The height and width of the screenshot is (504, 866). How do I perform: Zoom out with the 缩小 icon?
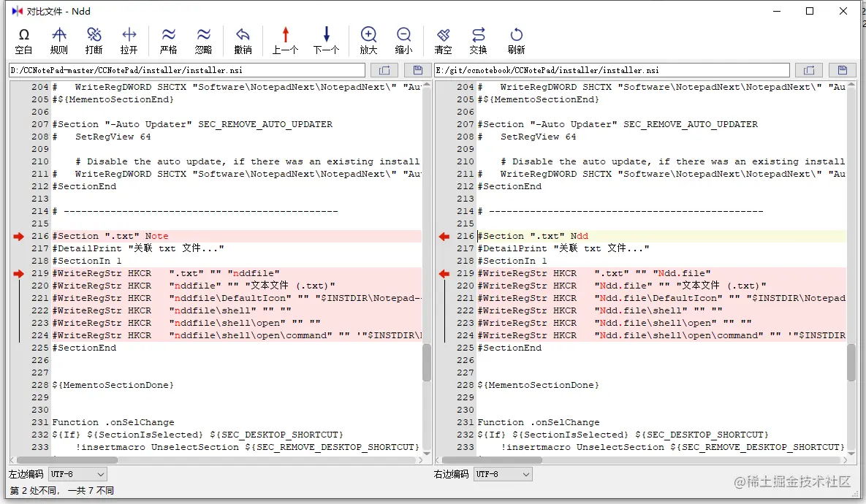(x=403, y=41)
